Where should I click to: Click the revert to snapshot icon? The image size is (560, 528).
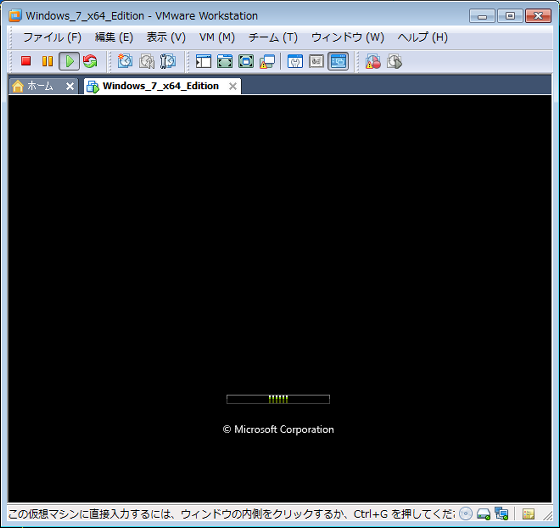pyautogui.click(x=146, y=61)
